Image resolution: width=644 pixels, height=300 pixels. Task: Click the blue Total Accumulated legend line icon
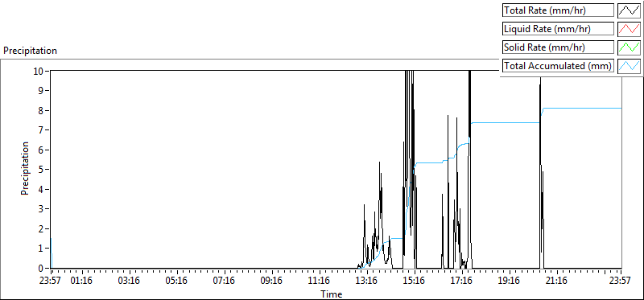tap(629, 66)
